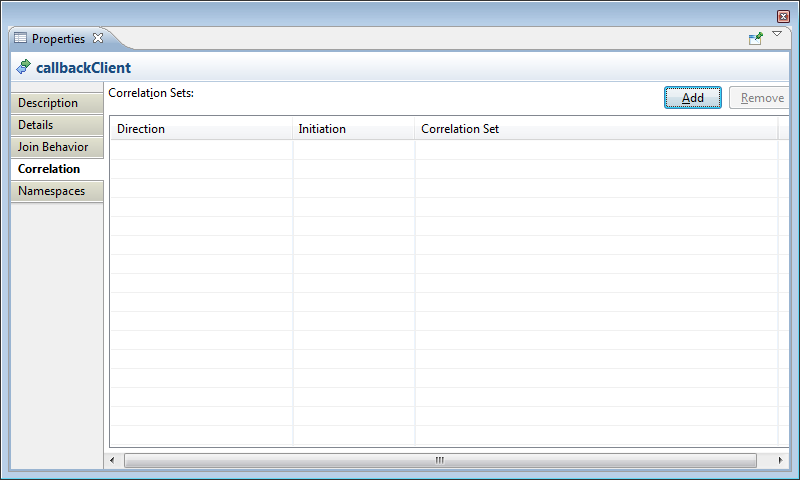Click the Direction column header
The image size is (800, 480).
tap(200, 129)
